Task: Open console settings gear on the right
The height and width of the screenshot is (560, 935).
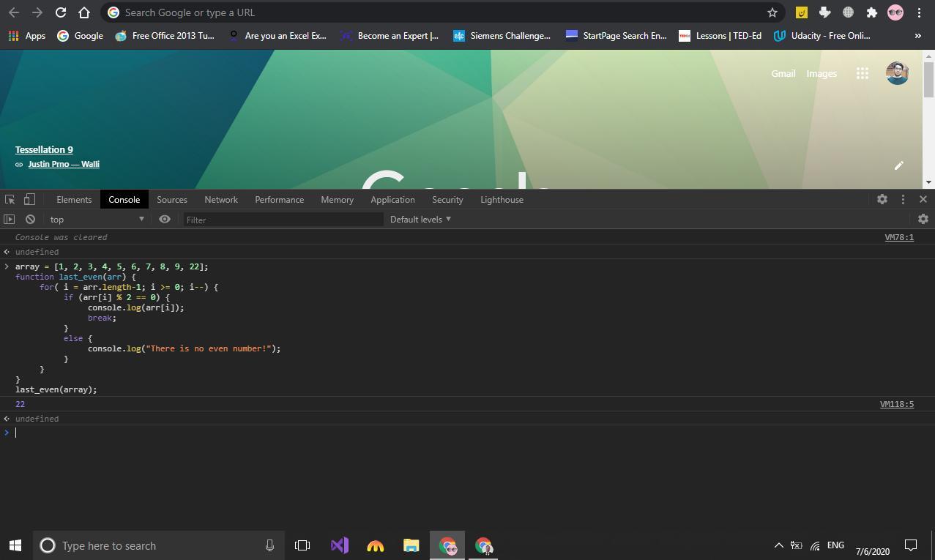Action: tap(923, 219)
